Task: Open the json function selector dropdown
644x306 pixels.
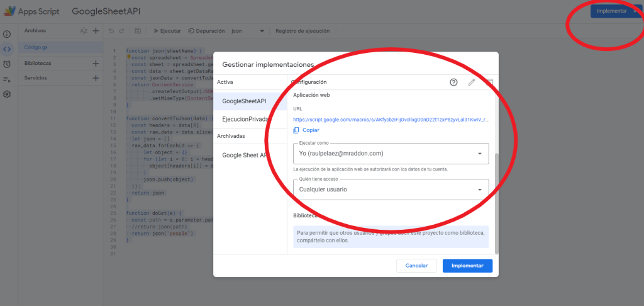Action: click(261, 31)
